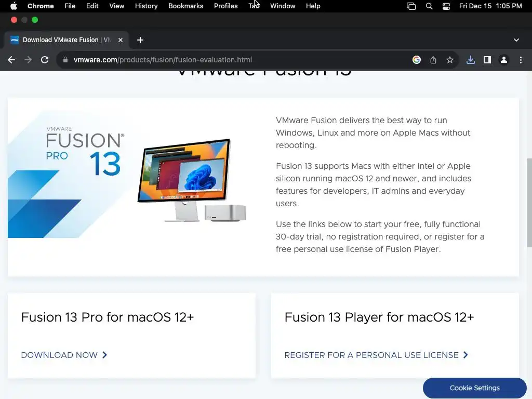Click the chevron after DOWNLOAD NOW
The height and width of the screenshot is (399, 532).
pos(105,355)
